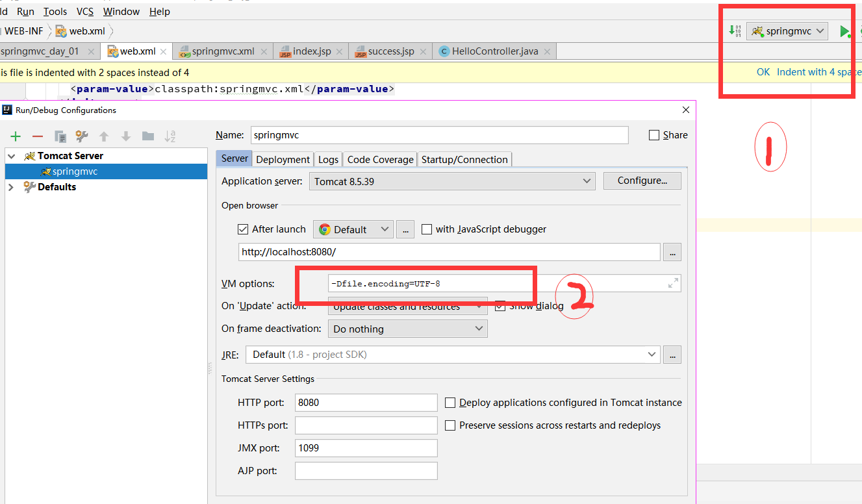Click the Name field containing springmvc
862x504 pixels.
[x=439, y=135]
